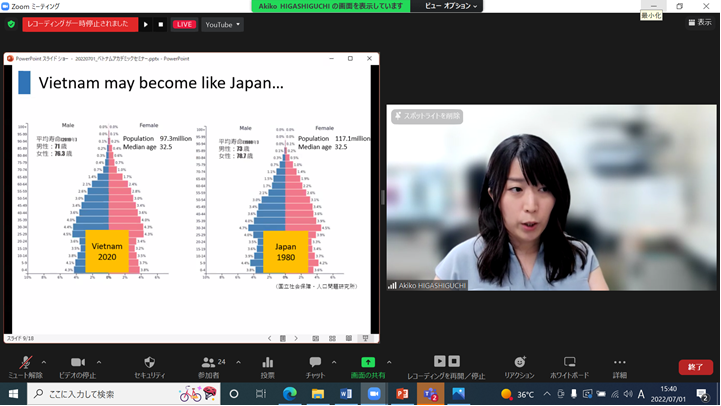The height and width of the screenshot is (406, 721).
Task: Open the Chat panel
Action: 315,363
